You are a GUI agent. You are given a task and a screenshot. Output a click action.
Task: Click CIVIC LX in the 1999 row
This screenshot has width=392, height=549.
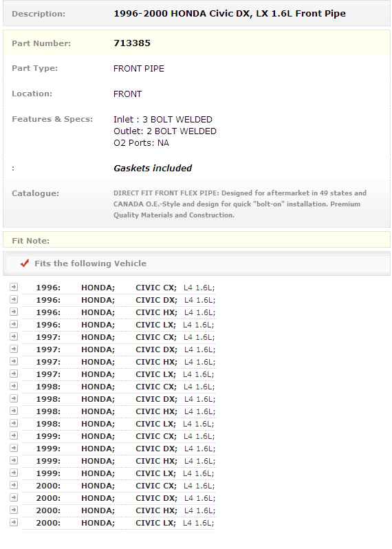[155, 474]
